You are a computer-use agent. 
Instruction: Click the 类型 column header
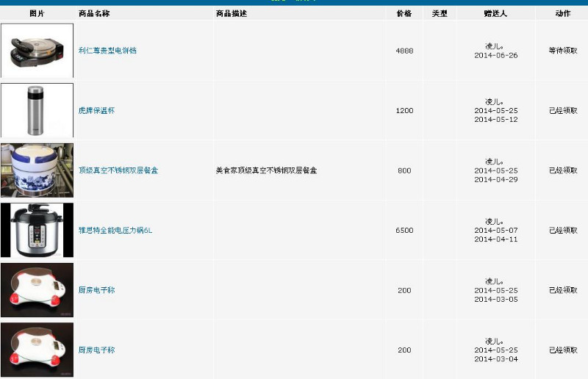click(440, 13)
